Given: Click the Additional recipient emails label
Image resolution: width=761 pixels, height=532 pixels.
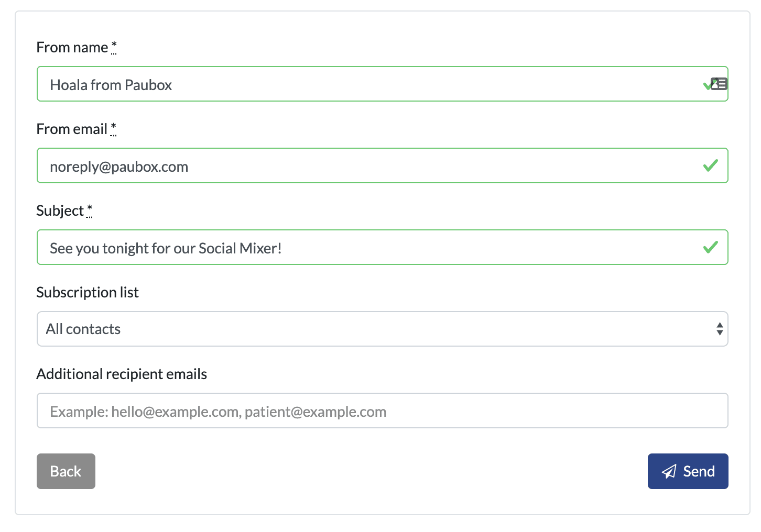Looking at the screenshot, I should pos(122,374).
